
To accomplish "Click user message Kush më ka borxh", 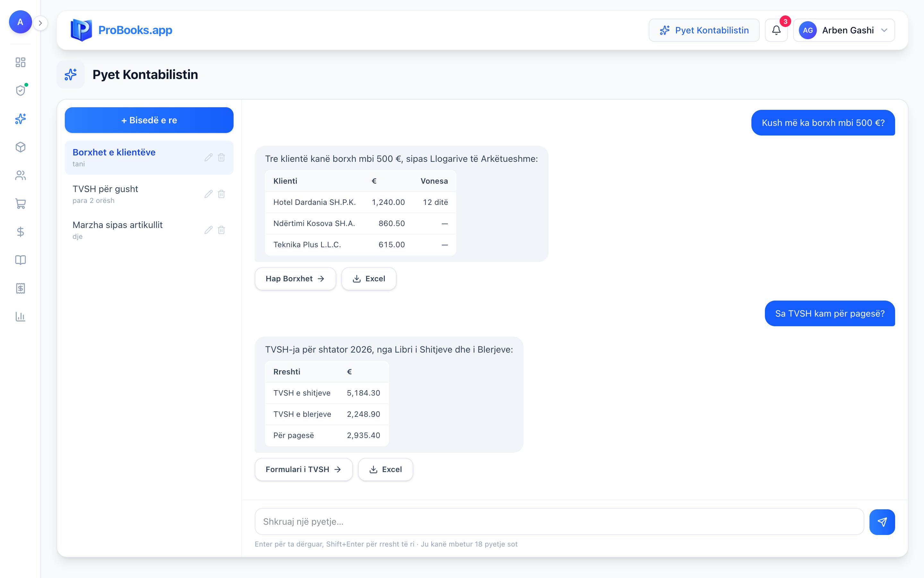I will click(x=823, y=123).
